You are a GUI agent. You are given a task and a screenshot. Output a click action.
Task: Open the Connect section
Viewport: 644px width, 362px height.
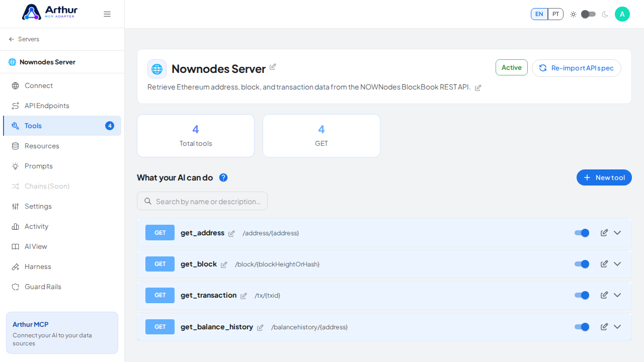(62, 85)
